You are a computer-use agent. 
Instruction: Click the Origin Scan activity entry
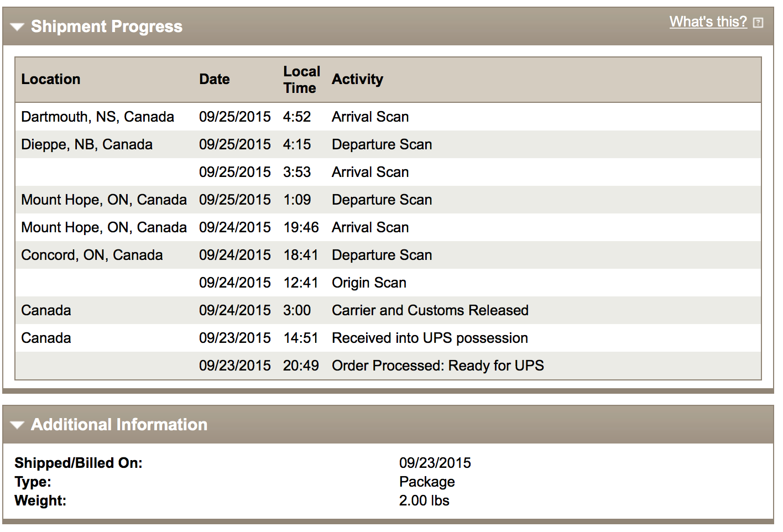click(x=369, y=283)
